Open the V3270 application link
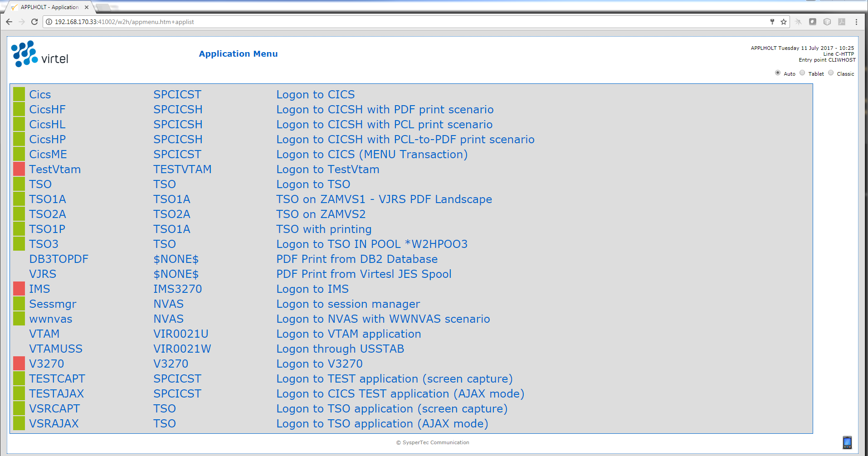This screenshot has height=456, width=868. (47, 364)
